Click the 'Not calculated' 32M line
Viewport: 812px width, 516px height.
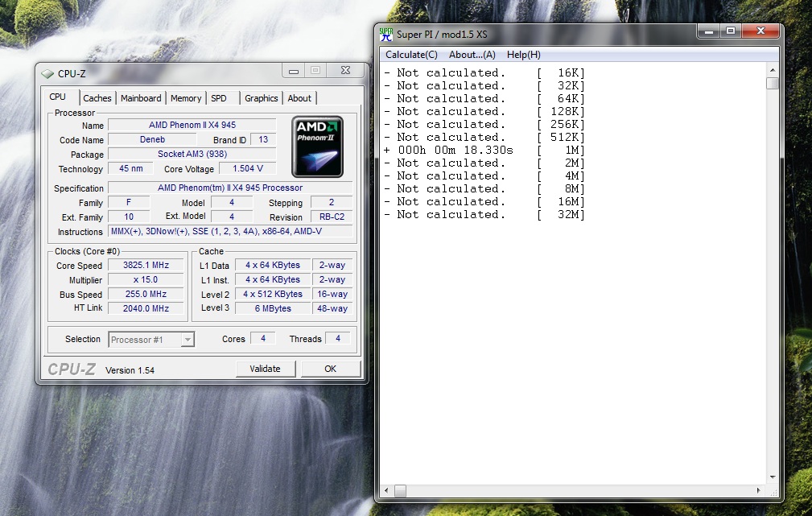click(x=484, y=214)
